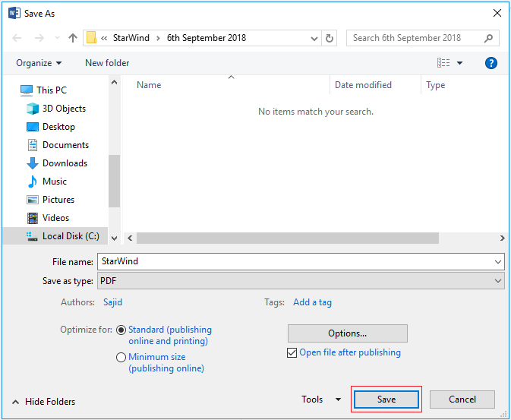511x420 pixels.
Task: Open the Organize menu
Action: click(39, 63)
